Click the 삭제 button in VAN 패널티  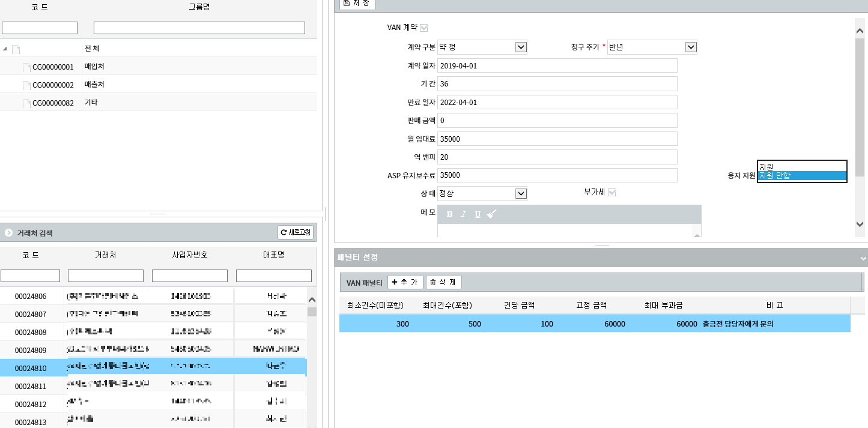[x=444, y=282]
